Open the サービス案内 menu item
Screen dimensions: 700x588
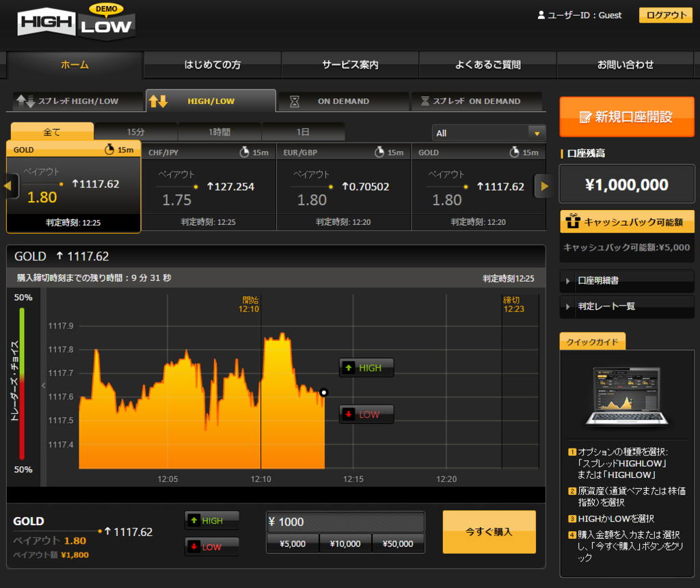coord(350,65)
